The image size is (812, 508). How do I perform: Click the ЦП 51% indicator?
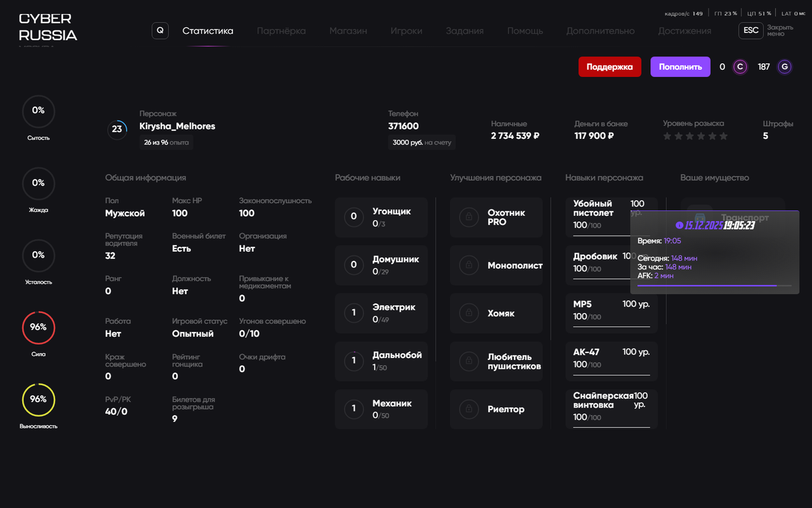click(759, 13)
